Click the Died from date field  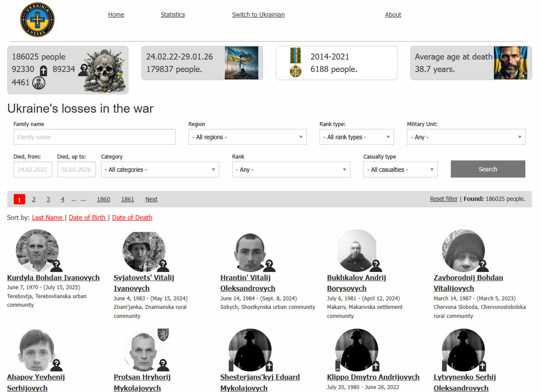pyautogui.click(x=33, y=170)
